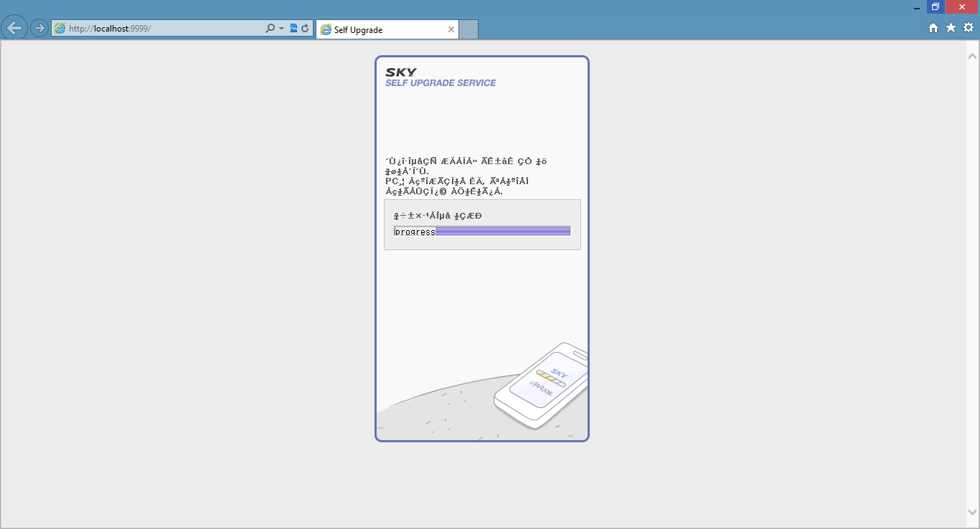980x529 pixels.
Task: Refresh the page with the reload icon
Action: coord(305,29)
